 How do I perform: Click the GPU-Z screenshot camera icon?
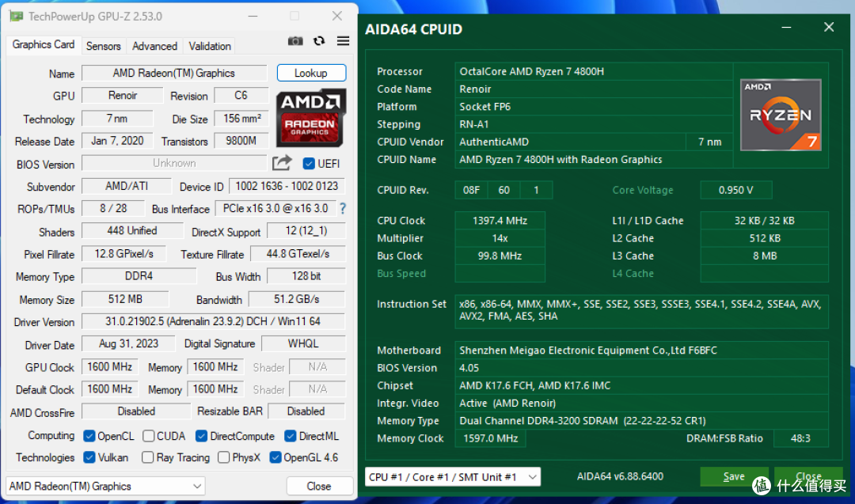[295, 41]
